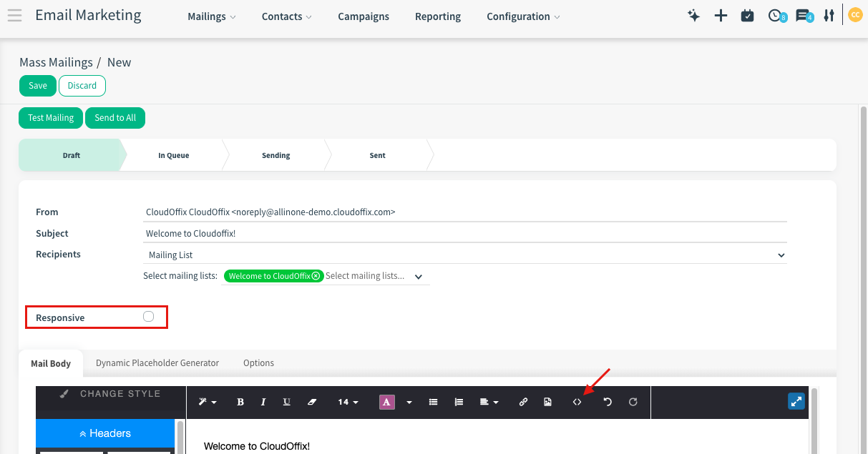The height and width of the screenshot is (454, 868).
Task: Enable the Responsive checkbox
Action: (x=148, y=317)
